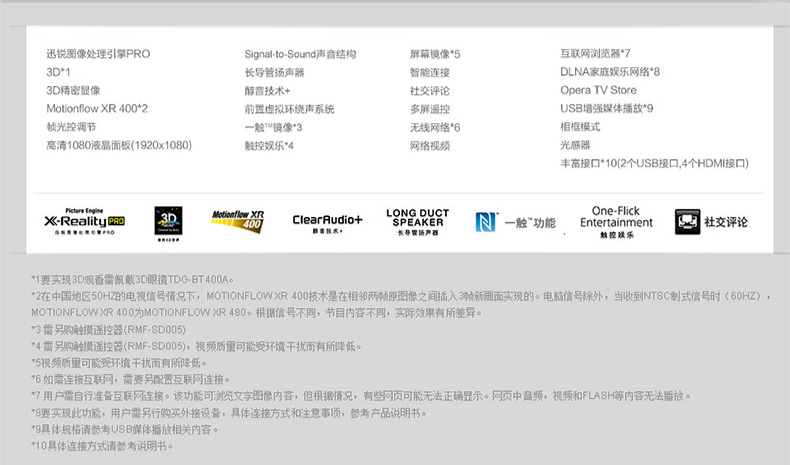Click the NFC N-mark icon
This screenshot has height=465, width=790.
[486, 222]
